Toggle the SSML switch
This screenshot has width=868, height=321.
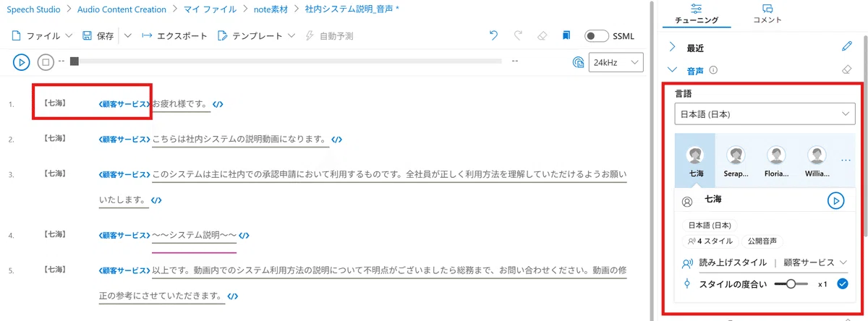click(596, 35)
